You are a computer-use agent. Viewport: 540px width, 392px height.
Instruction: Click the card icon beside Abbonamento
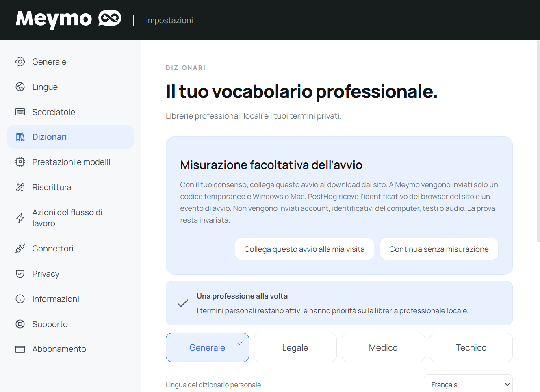pyautogui.click(x=20, y=349)
